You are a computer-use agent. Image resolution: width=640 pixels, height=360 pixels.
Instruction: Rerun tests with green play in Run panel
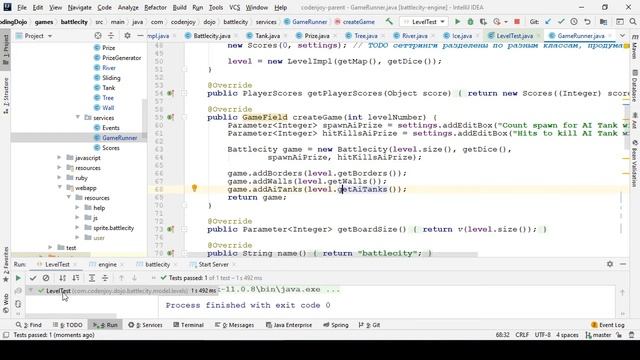pyautogui.click(x=18, y=278)
